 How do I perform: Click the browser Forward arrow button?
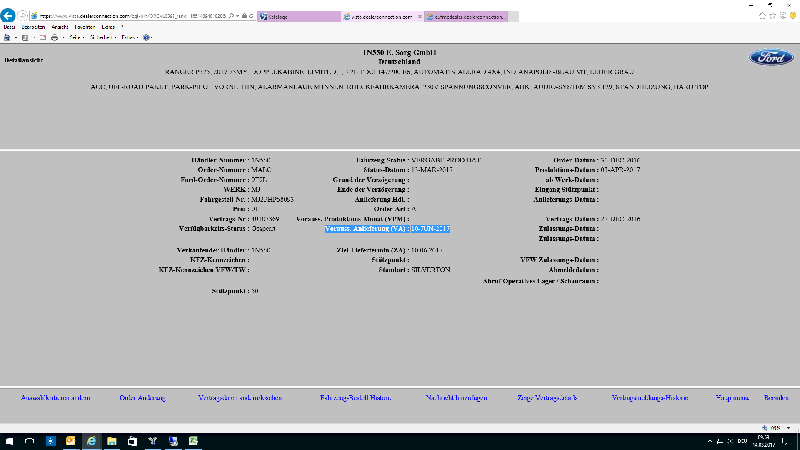point(22,16)
